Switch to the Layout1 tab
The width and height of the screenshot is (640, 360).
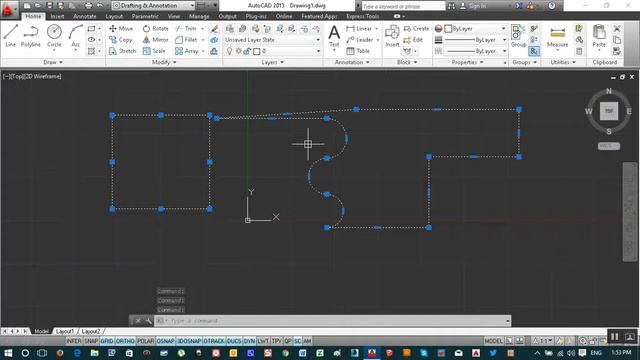[x=65, y=331]
